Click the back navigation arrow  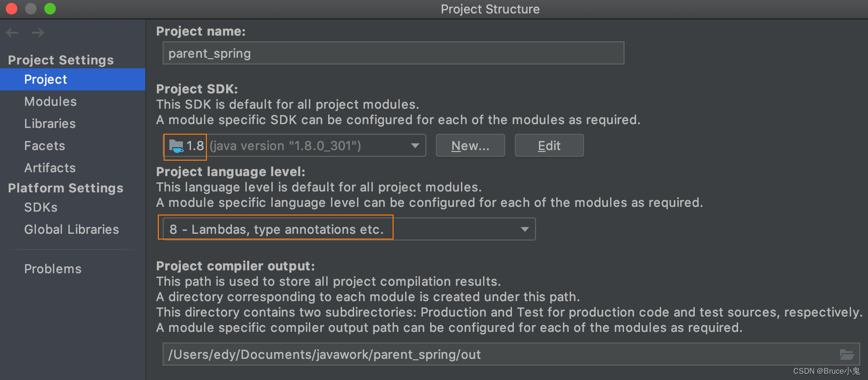[x=12, y=33]
